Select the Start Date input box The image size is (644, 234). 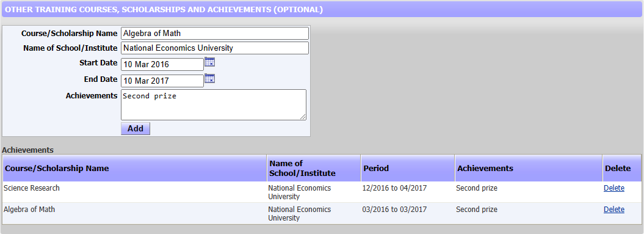[x=162, y=65]
